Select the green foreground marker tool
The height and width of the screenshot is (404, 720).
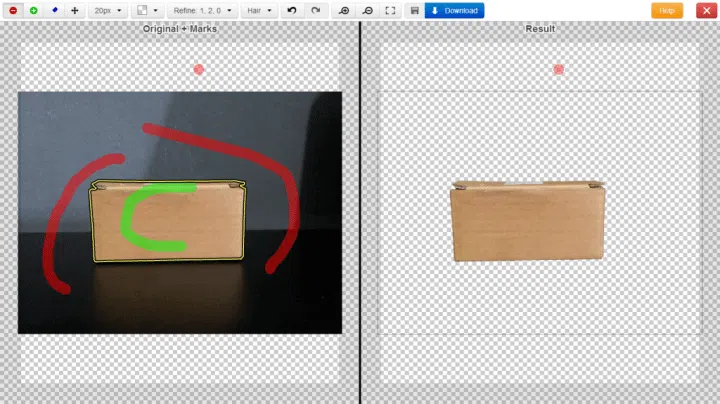point(34,11)
